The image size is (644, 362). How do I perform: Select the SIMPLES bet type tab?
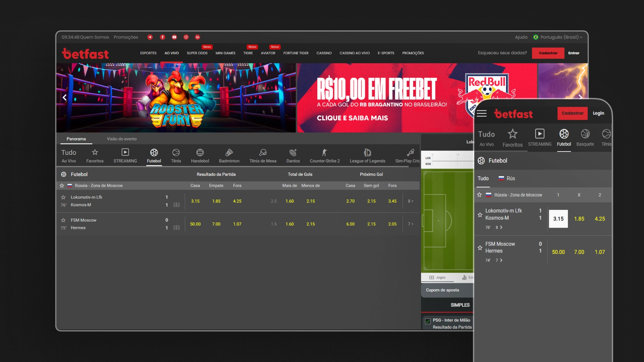pyautogui.click(x=460, y=305)
